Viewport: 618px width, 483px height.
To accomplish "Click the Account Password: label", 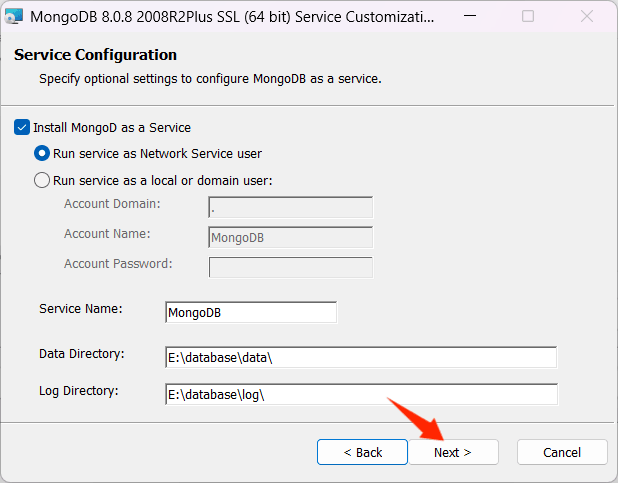I will pos(118,263).
